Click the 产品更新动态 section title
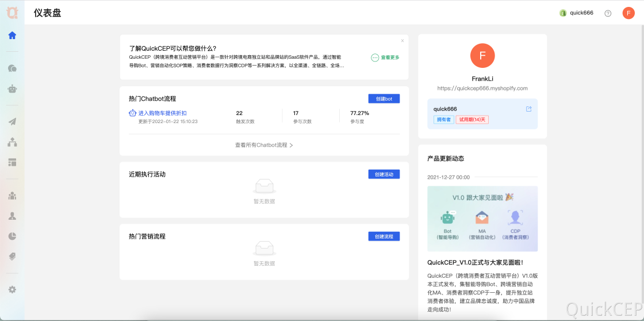Image resolution: width=644 pixels, height=321 pixels. pos(446,159)
